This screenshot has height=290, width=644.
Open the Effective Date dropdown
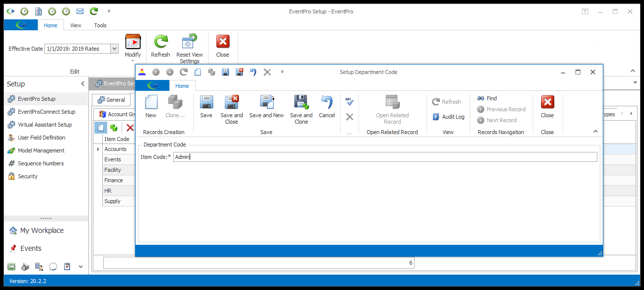[115, 49]
